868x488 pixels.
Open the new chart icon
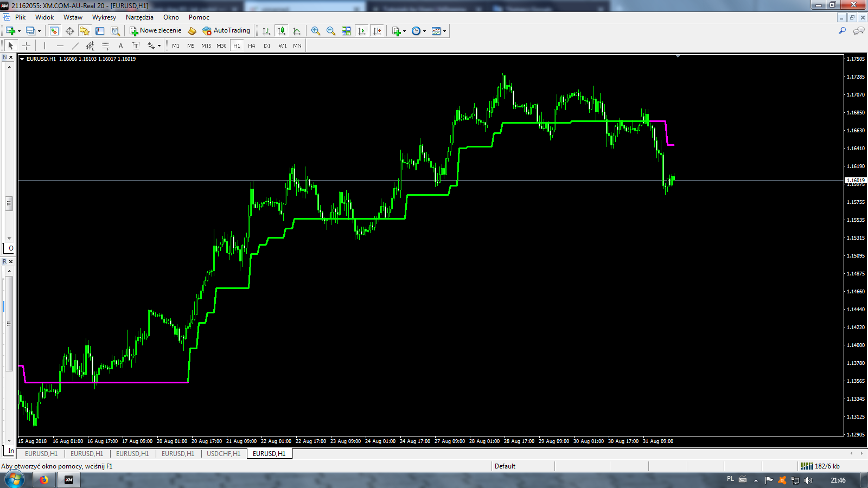pyautogui.click(x=10, y=31)
